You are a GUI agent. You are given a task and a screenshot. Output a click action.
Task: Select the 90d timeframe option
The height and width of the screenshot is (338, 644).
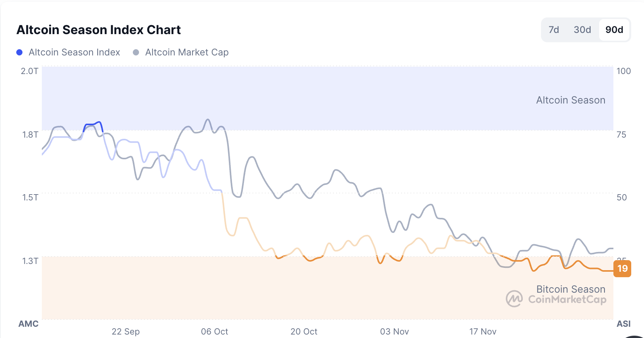pyautogui.click(x=614, y=29)
